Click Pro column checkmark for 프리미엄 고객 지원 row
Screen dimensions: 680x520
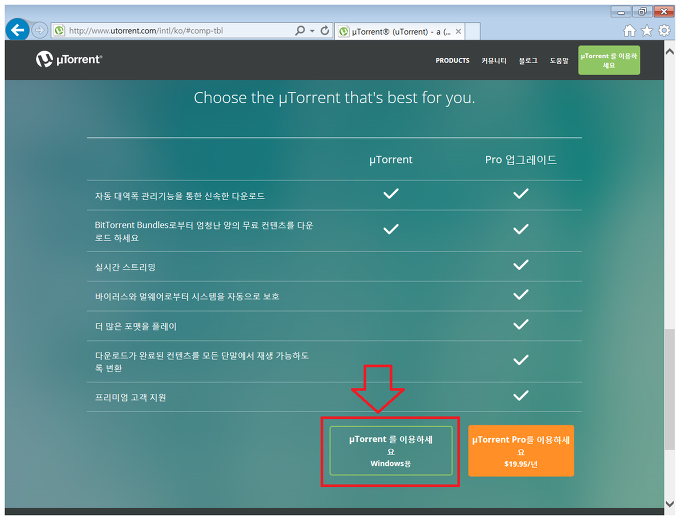coord(521,396)
